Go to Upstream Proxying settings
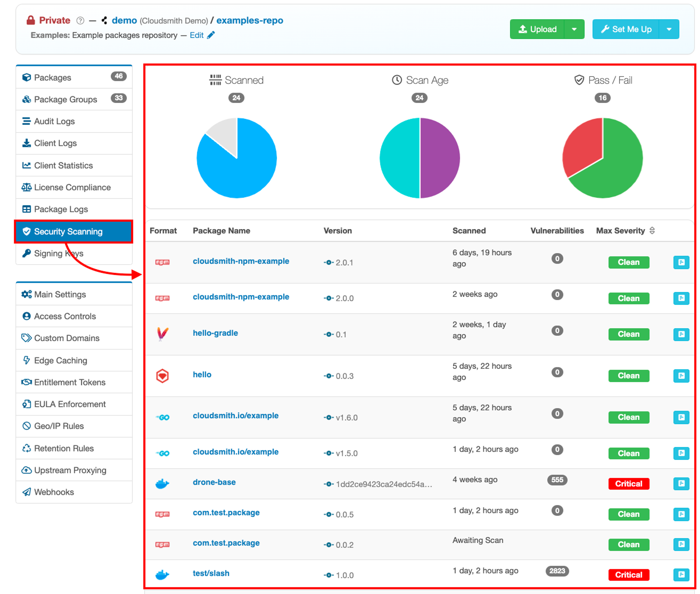 [x=70, y=470]
